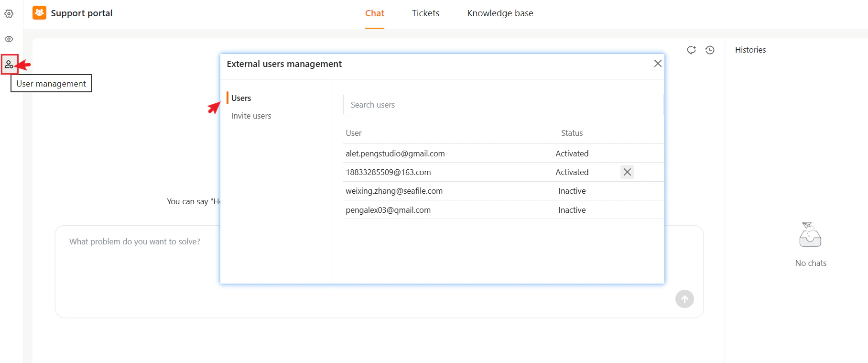This screenshot has height=363, width=868.
Task: Select weixing.zhang@seafile.com user row
Action: (x=503, y=191)
